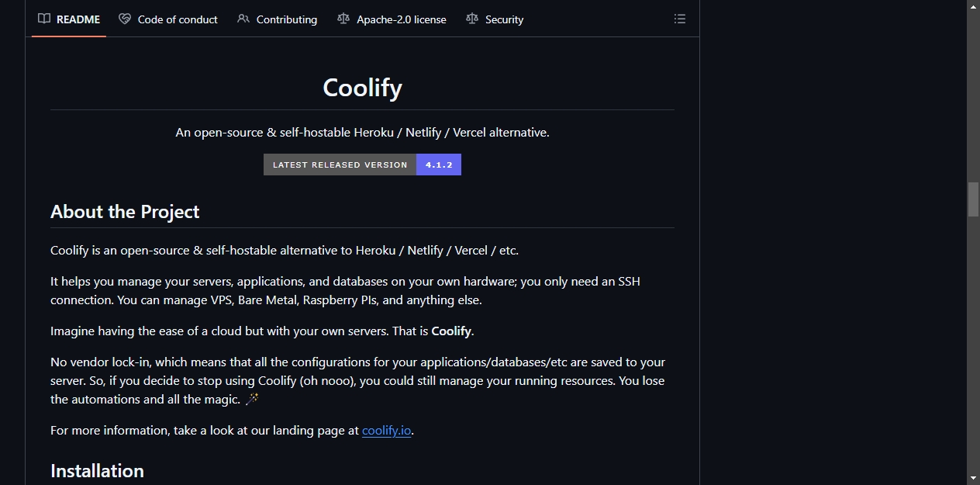The width and height of the screenshot is (980, 485).
Task: Open the Contributing tab
Action: 277,19
